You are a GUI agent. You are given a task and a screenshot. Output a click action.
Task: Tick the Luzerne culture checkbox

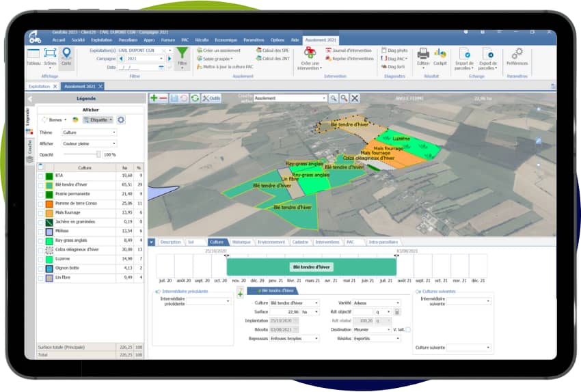point(41,259)
